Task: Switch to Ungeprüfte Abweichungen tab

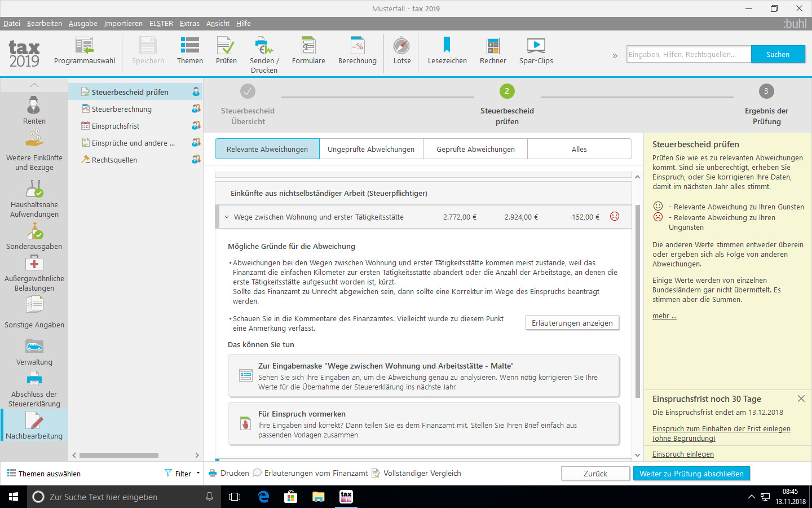Action: pos(371,149)
